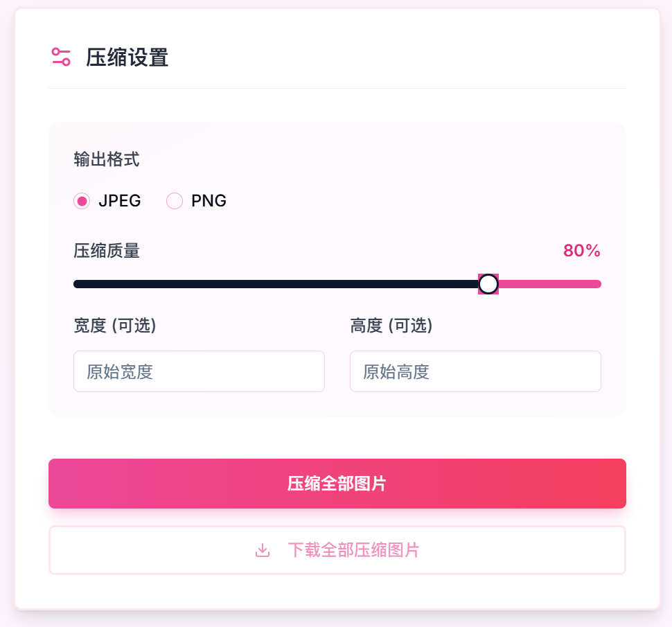Screen dimensions: 672x627
Task: Click the 压缩质量 label
Action: tap(106, 251)
